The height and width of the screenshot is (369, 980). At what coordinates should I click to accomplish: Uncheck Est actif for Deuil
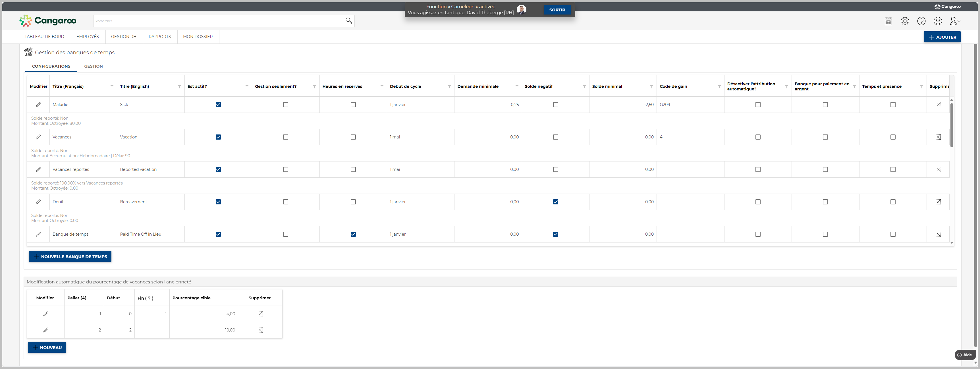pyautogui.click(x=218, y=202)
